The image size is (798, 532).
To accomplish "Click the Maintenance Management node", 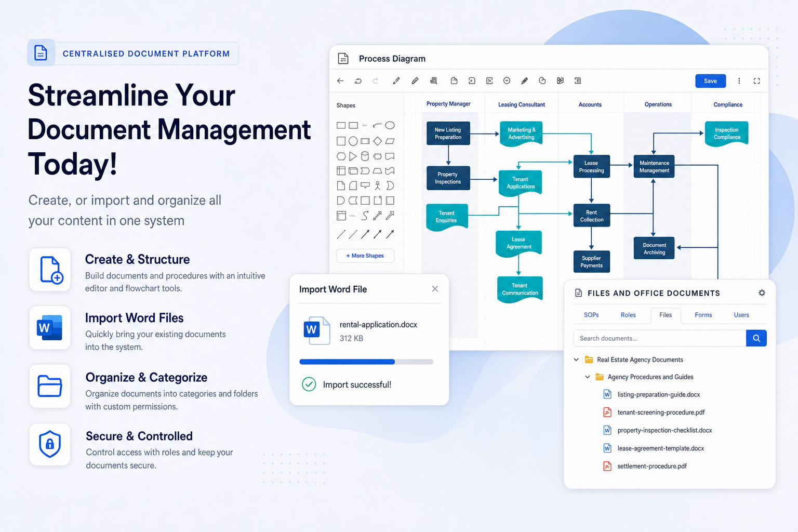I will 654,167.
